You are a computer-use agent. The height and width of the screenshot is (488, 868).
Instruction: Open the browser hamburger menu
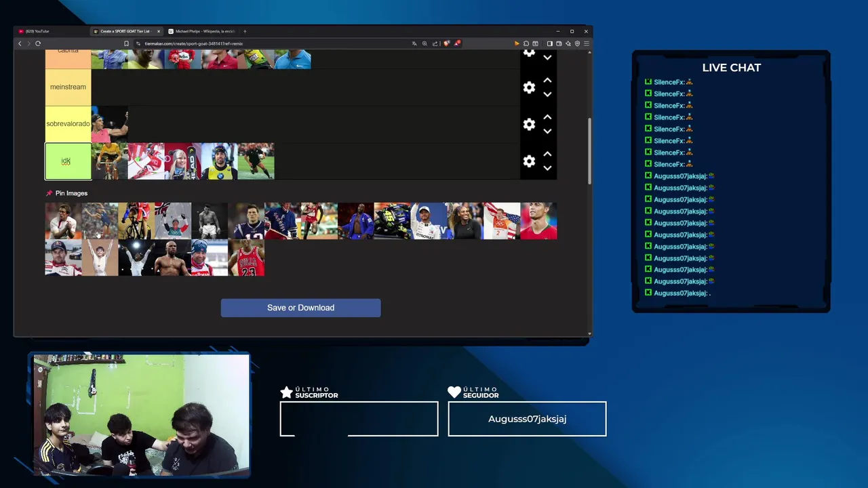[586, 43]
